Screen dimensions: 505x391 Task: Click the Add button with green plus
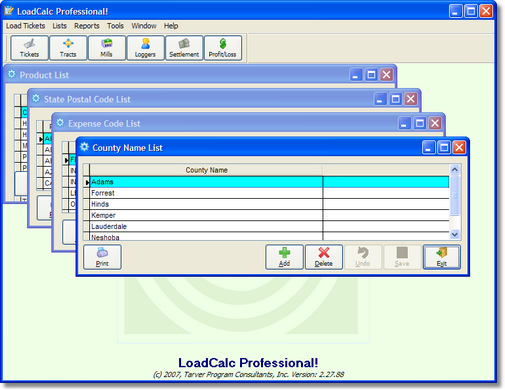pyautogui.click(x=284, y=257)
